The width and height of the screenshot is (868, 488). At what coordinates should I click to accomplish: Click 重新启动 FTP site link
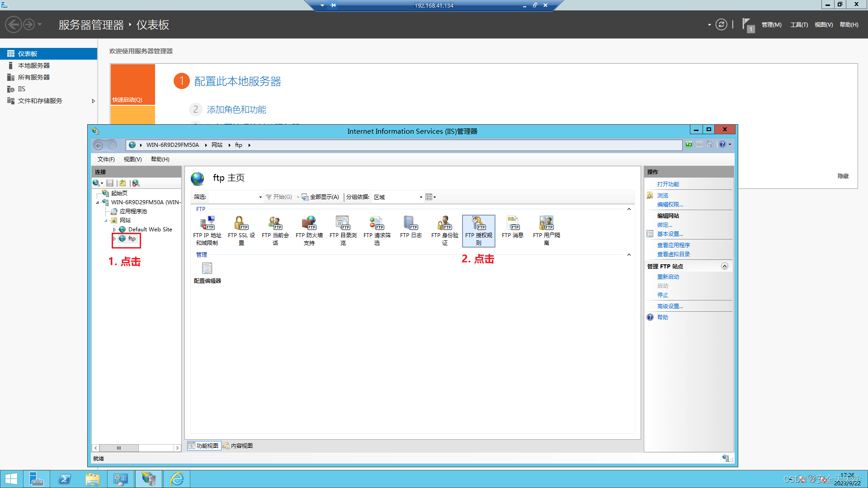pyautogui.click(x=668, y=277)
